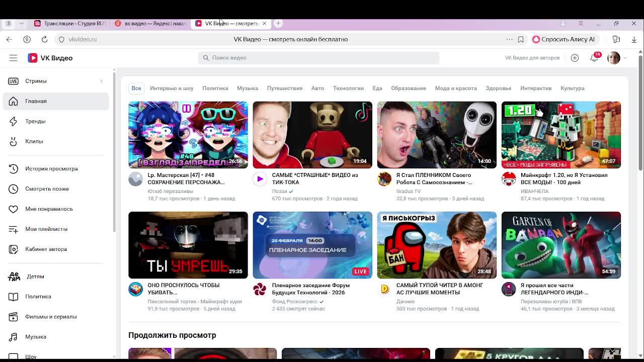The image size is (644, 362).
Task: Select the Мода и красота category
Action: [456, 88]
